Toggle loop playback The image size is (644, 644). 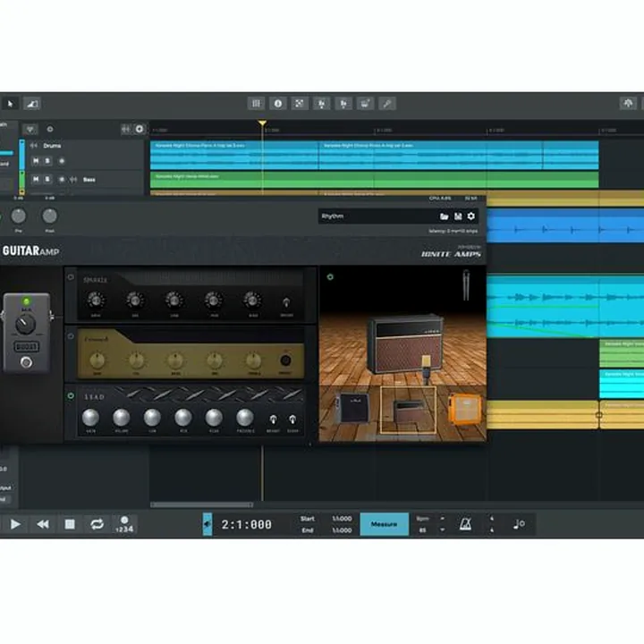(x=97, y=524)
